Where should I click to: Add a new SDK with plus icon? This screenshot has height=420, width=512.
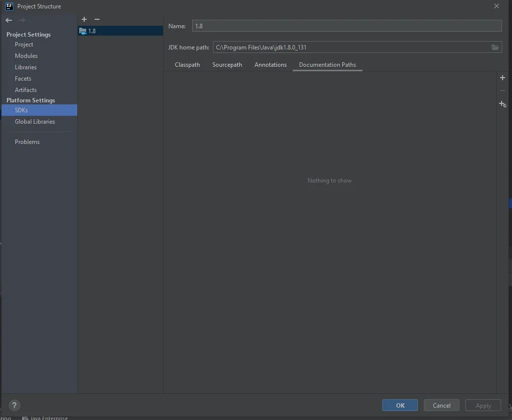(84, 19)
